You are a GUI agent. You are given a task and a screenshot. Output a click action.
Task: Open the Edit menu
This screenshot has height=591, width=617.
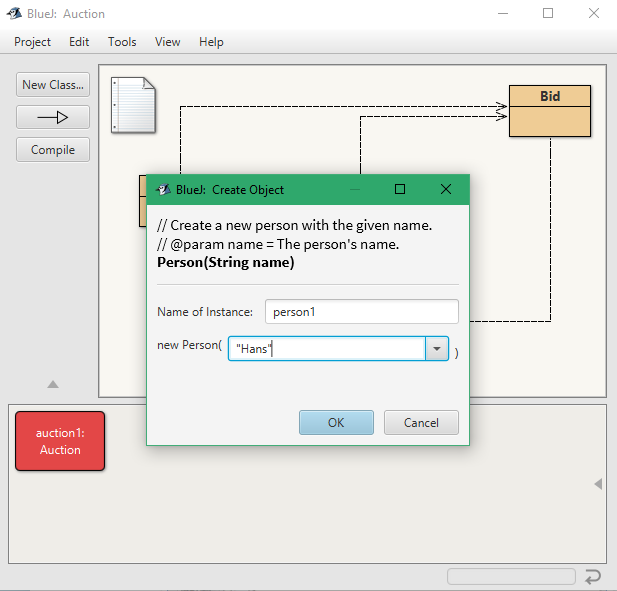coord(79,42)
